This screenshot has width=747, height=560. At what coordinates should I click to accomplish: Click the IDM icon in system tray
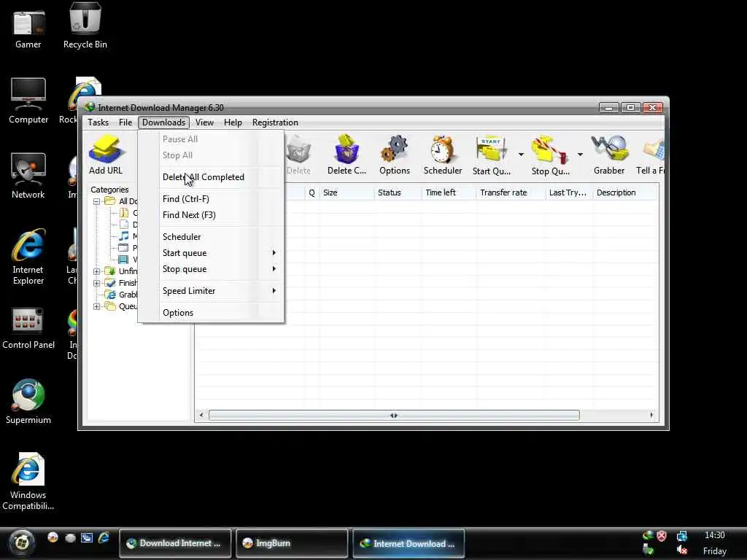[x=648, y=536]
